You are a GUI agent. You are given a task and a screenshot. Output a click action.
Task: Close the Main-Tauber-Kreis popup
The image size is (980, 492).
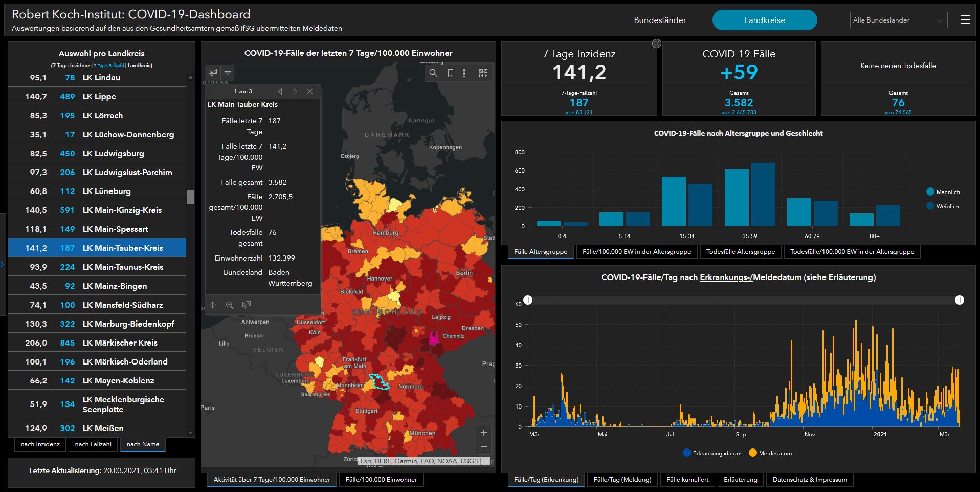pos(310,91)
